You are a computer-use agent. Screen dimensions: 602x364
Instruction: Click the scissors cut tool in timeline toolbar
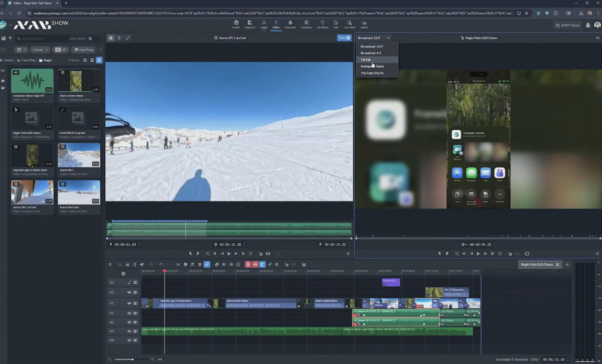[178, 264]
